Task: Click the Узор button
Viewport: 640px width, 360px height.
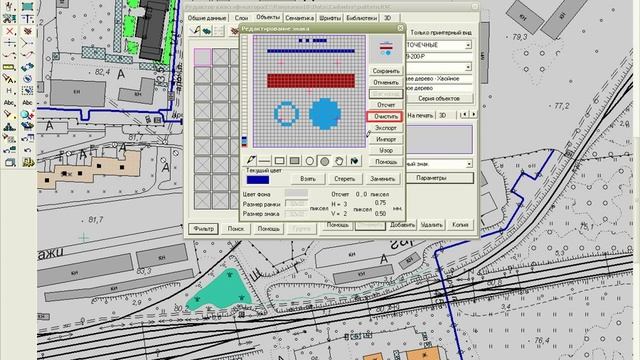Action: pos(386,151)
